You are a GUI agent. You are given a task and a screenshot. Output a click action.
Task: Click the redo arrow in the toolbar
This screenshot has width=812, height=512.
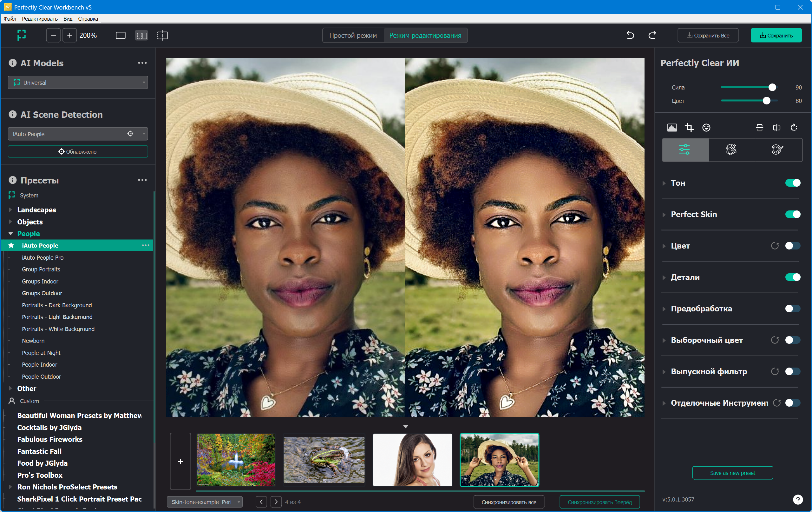click(x=652, y=35)
